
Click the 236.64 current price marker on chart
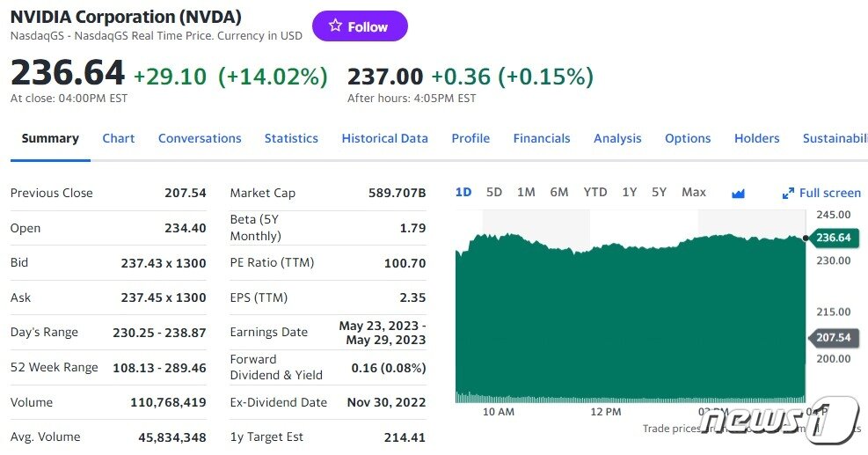pos(832,238)
